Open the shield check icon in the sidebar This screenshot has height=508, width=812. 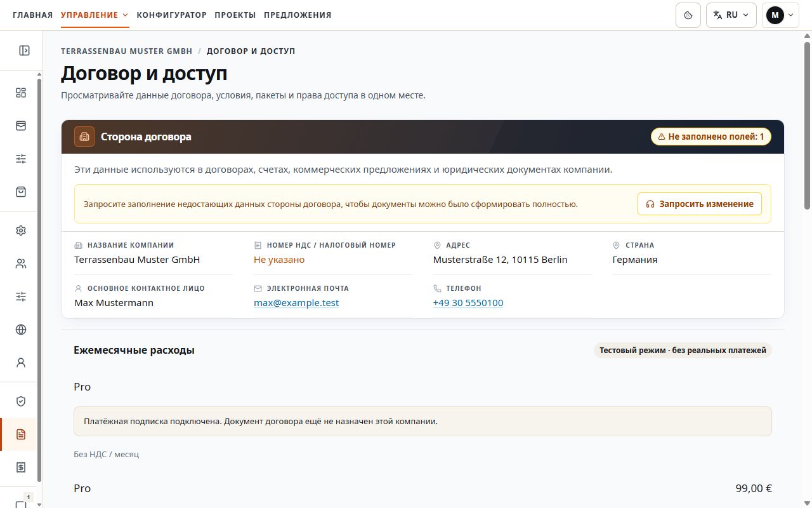click(x=21, y=401)
